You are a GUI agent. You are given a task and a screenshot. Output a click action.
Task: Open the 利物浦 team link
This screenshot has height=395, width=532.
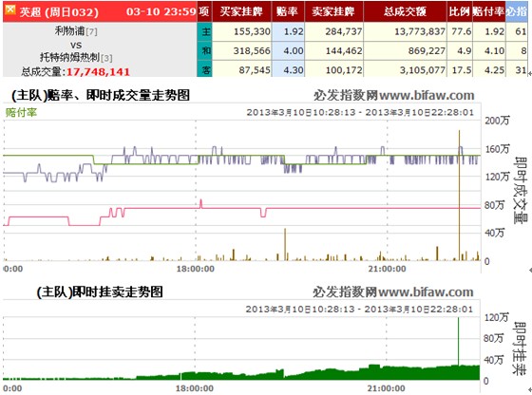(69, 31)
